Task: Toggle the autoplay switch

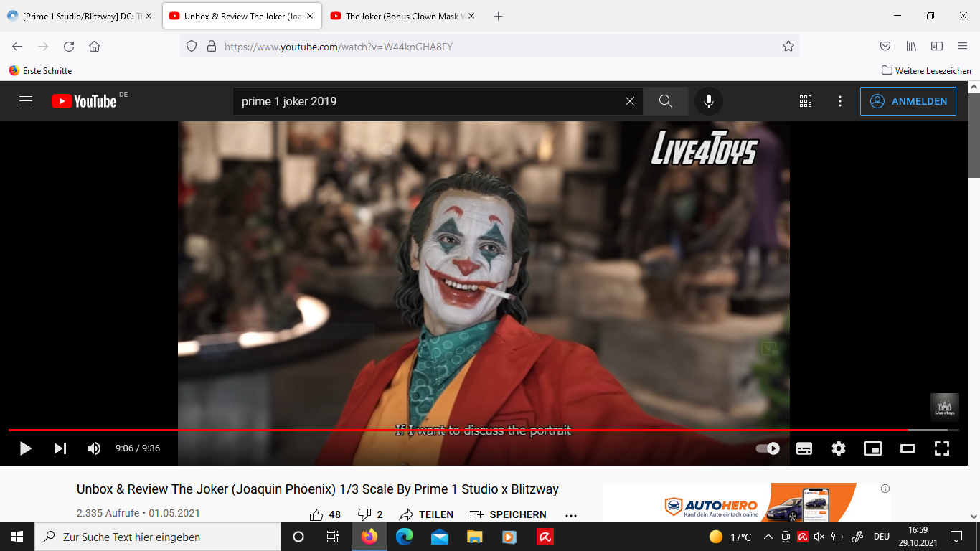Action: click(x=768, y=448)
